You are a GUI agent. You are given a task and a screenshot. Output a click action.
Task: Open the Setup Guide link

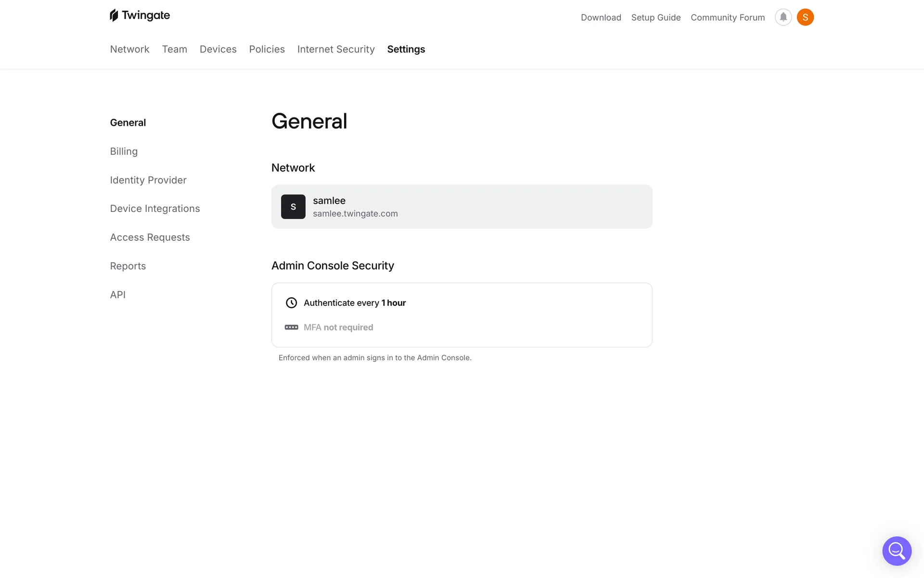click(655, 17)
